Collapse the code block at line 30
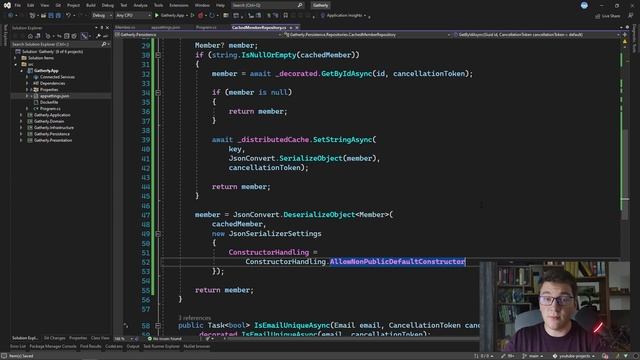The width and height of the screenshot is (640, 360). [x=158, y=55]
